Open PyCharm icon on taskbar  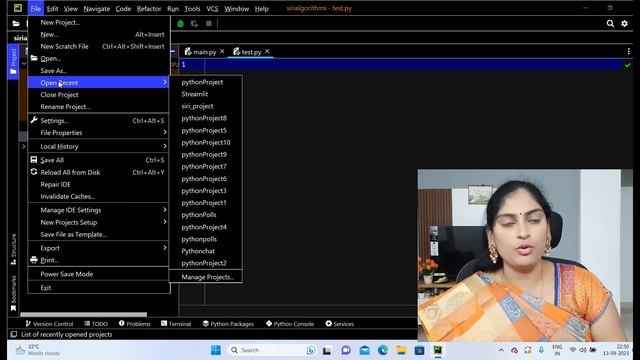click(438, 350)
